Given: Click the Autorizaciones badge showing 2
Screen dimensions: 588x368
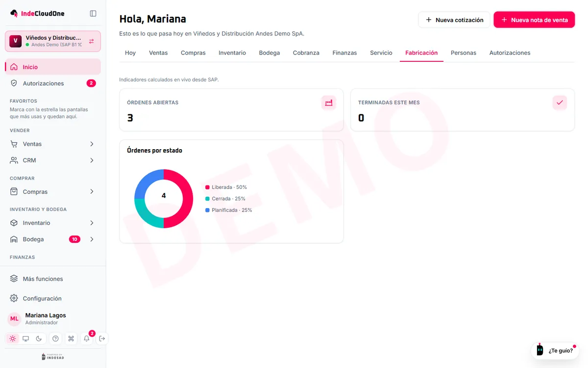Looking at the screenshot, I should pos(91,83).
